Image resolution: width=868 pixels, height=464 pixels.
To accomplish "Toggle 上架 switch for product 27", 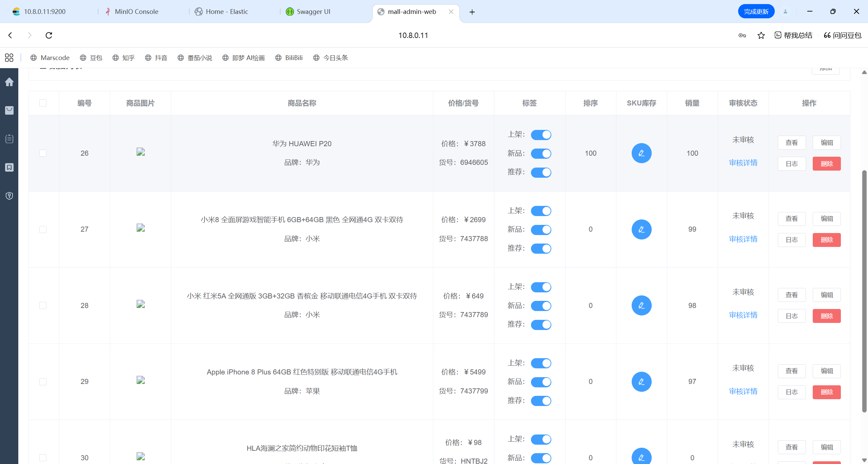I will point(541,211).
